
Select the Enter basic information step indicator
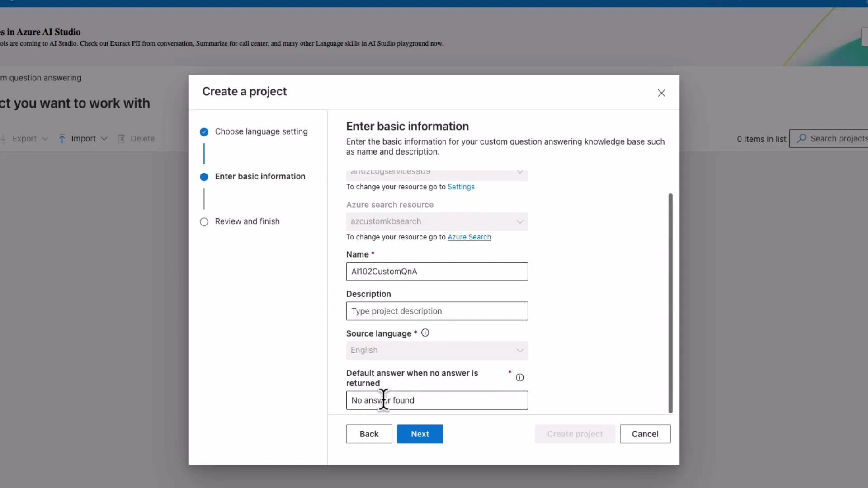[204, 177]
